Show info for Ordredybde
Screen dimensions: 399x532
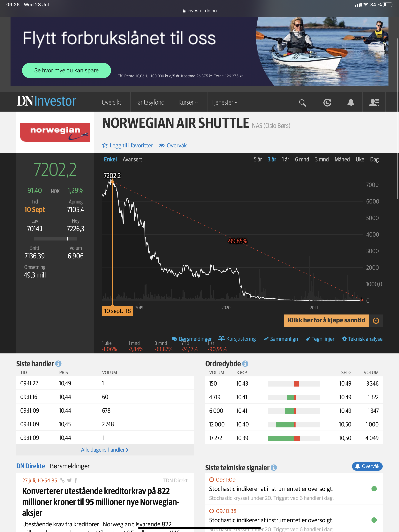[x=245, y=364]
